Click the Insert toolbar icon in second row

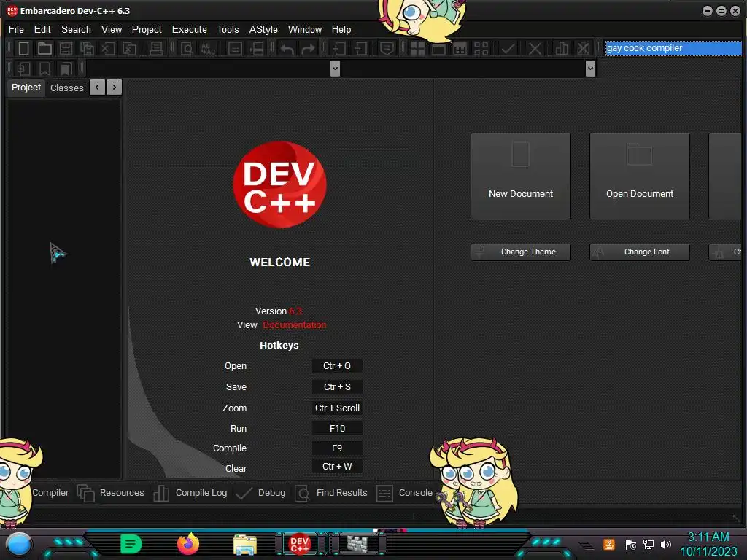[x=23, y=69]
